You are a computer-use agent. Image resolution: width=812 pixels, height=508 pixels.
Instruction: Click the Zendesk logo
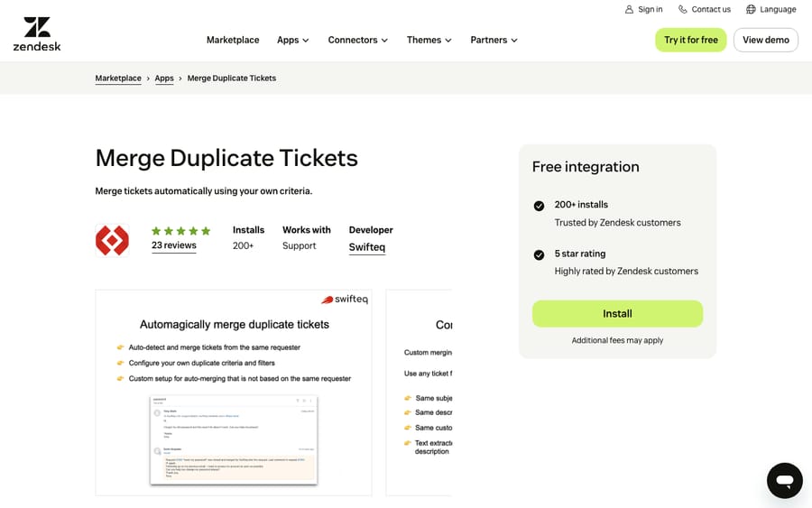[37, 34]
